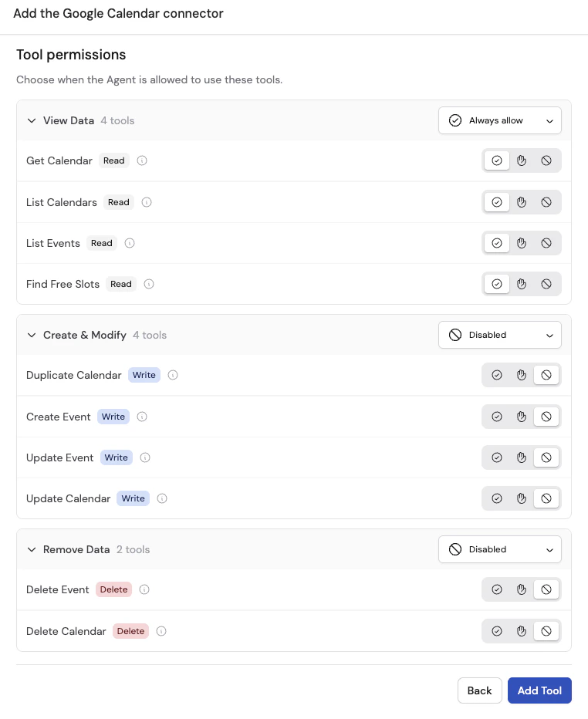Require approval for Update Calendar
Image resolution: width=588 pixels, height=719 pixels.
[x=522, y=498]
